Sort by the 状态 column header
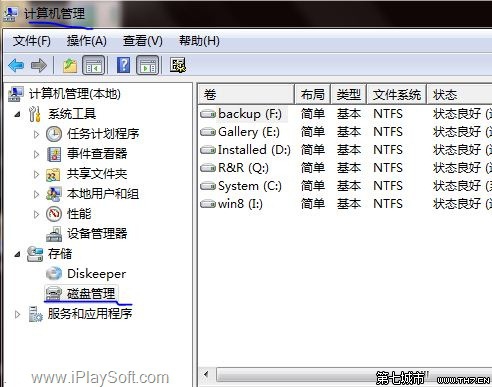 coord(460,95)
